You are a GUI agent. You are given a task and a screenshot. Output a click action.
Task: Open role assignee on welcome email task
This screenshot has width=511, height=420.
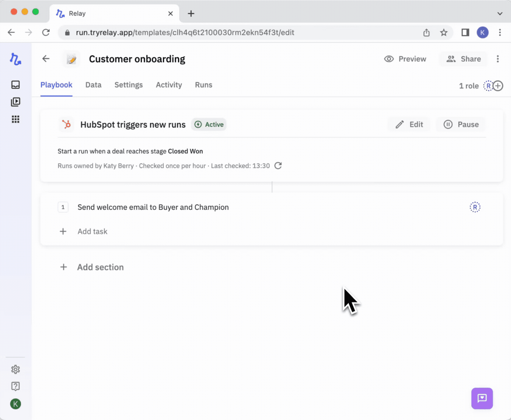coord(475,207)
